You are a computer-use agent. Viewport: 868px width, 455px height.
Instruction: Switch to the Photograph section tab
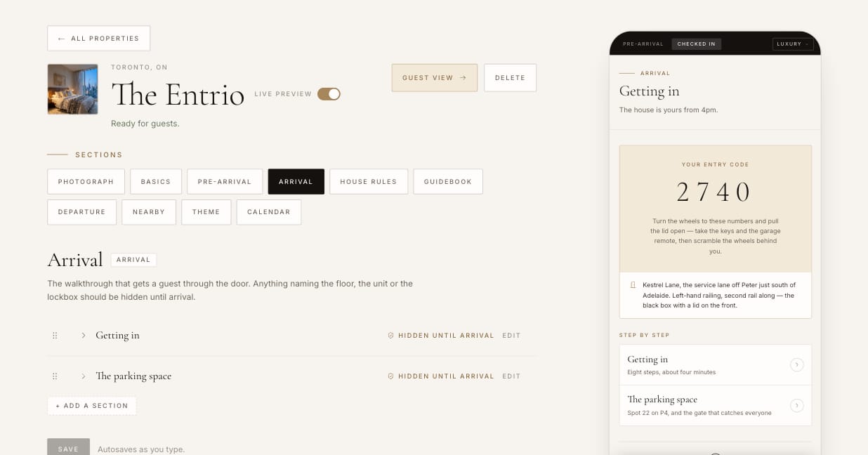point(86,181)
